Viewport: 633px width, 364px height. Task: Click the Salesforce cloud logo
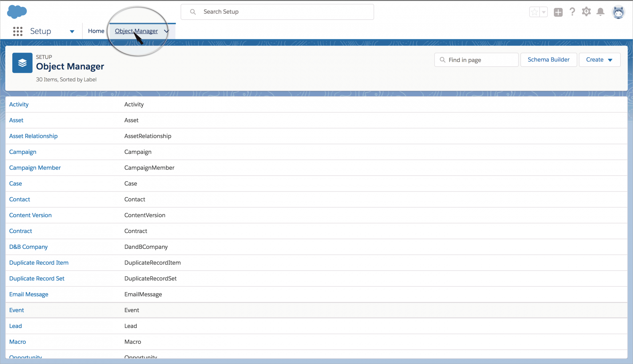(17, 12)
